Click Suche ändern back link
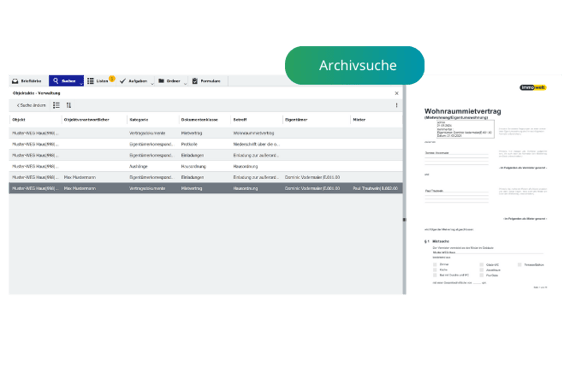 [31, 105]
